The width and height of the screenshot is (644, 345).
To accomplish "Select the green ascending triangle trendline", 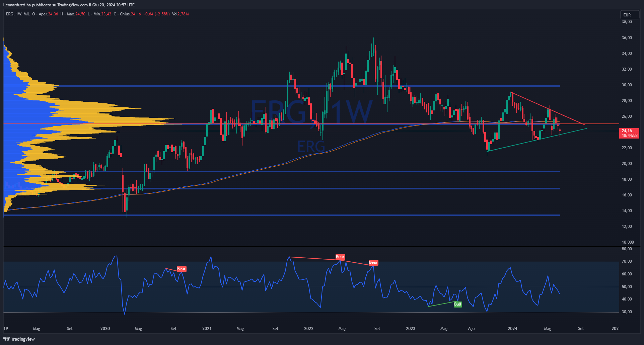I will 538,140.
